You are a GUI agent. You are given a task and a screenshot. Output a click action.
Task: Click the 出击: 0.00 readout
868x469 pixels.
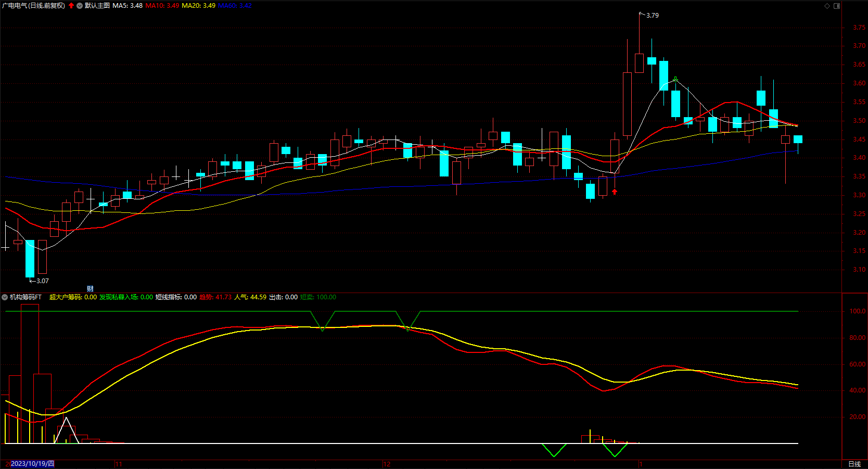(x=283, y=297)
